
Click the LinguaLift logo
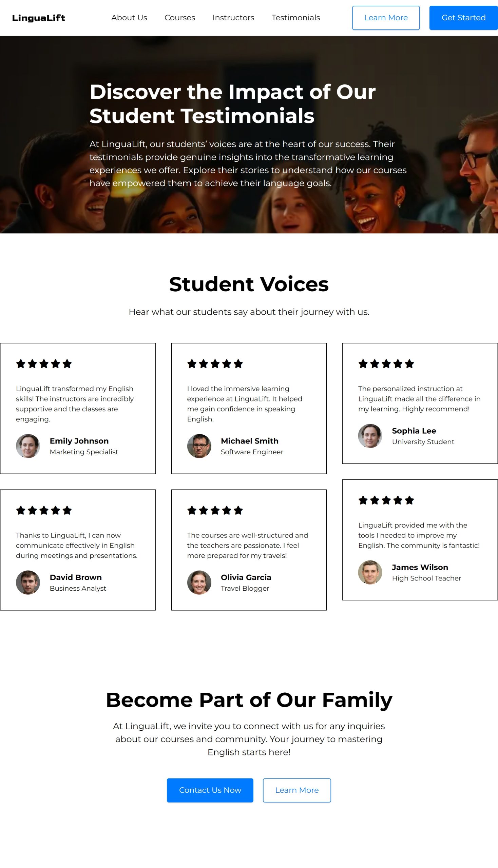pos(39,18)
